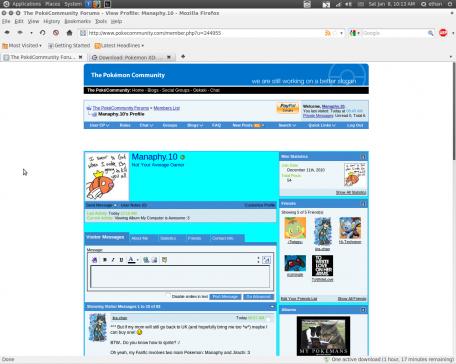The height and width of the screenshot is (364, 456).
Task: Tick the Disable smilies in text checkbox
Action: pos(168,296)
